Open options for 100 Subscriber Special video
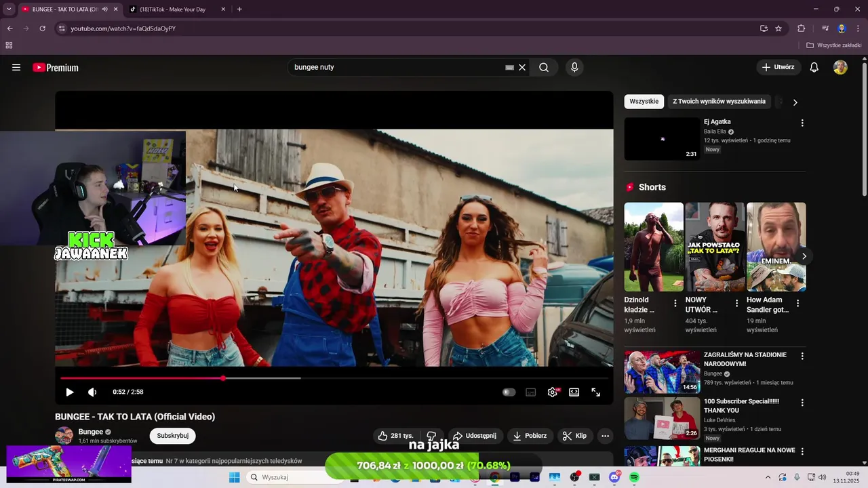 [802, 403]
